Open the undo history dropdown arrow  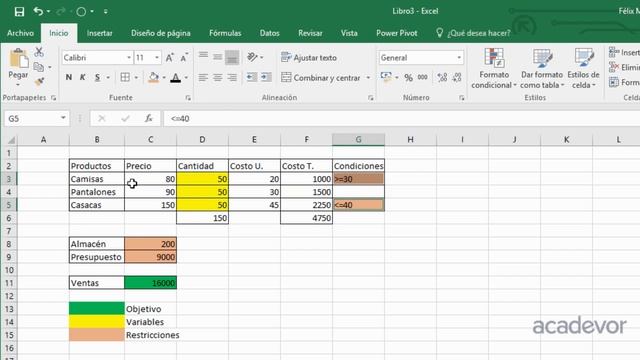(48, 11)
